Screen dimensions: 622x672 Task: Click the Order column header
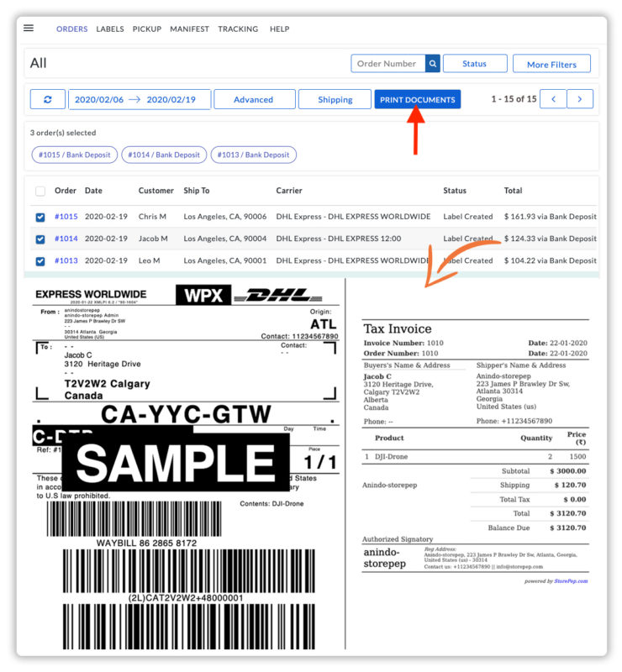pos(66,191)
